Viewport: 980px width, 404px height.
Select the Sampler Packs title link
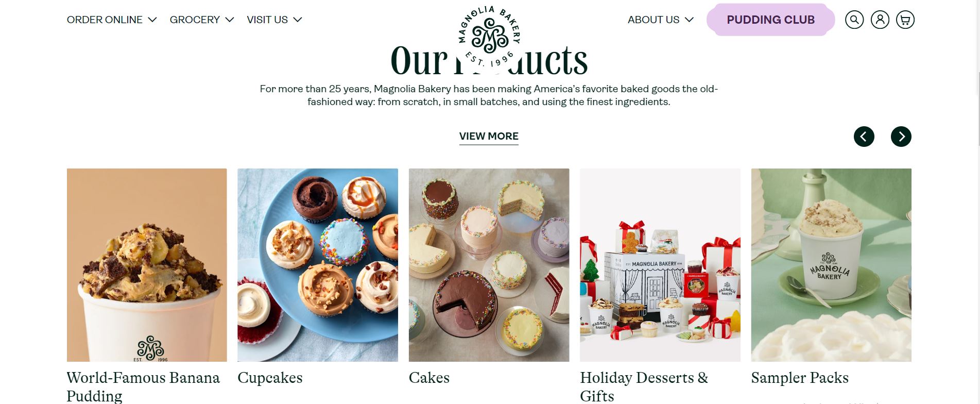point(800,378)
